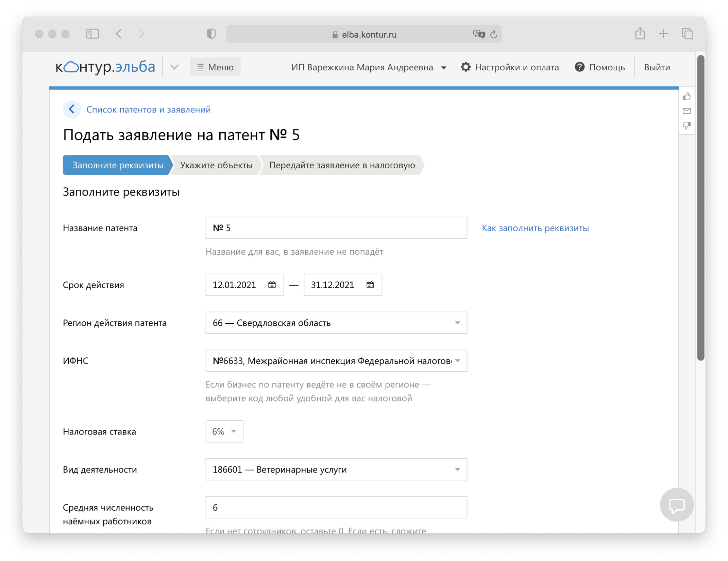Click the start date field 12.01.2021
Screen dimensions: 728x561
pos(244,285)
